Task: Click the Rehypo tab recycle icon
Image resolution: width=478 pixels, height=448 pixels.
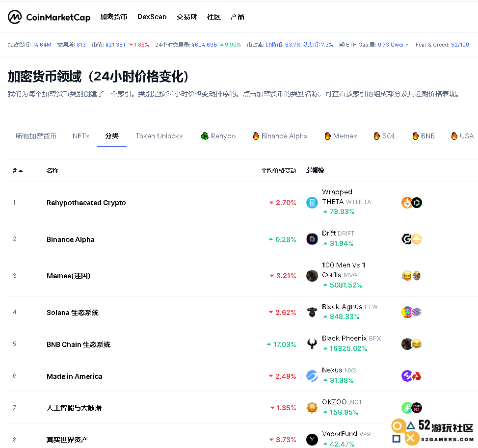Action: [205, 136]
